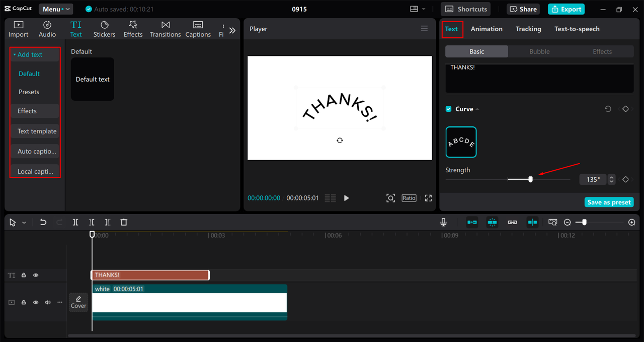Viewport: 644px width, 342px height.
Task: Click the Share button
Action: (x=523, y=9)
